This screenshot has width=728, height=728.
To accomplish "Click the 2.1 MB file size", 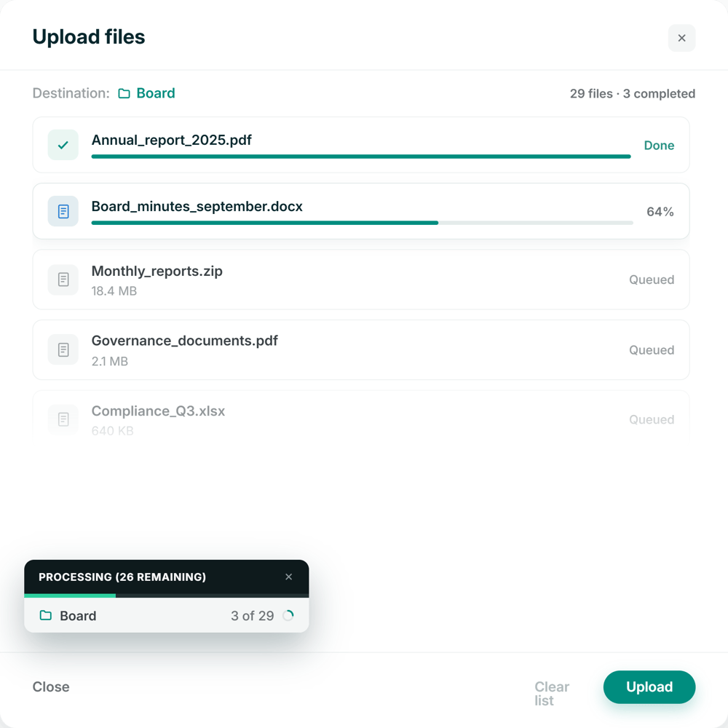I will [x=110, y=361].
